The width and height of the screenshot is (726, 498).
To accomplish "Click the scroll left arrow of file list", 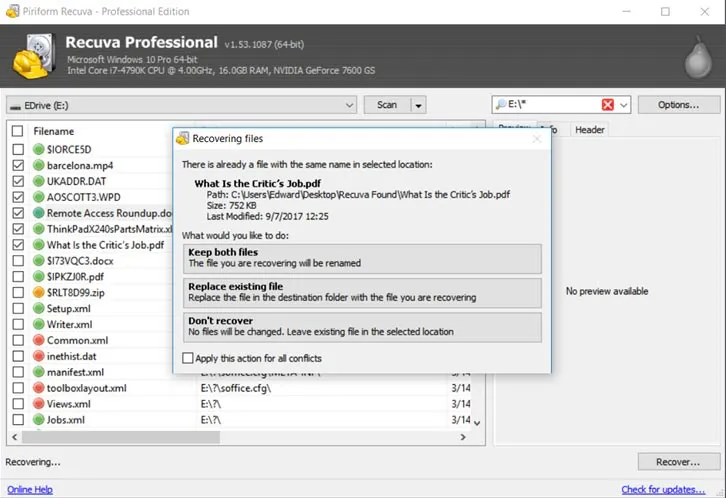I will pyautogui.click(x=15, y=437).
